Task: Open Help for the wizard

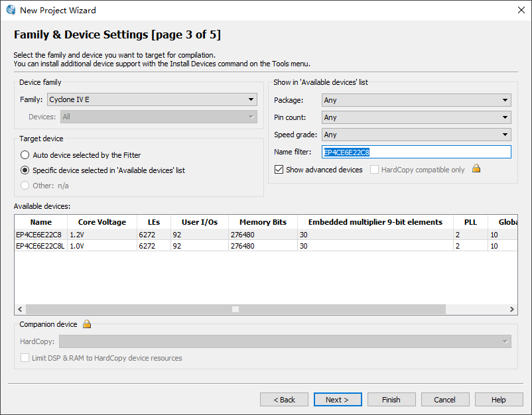Action: click(x=499, y=400)
